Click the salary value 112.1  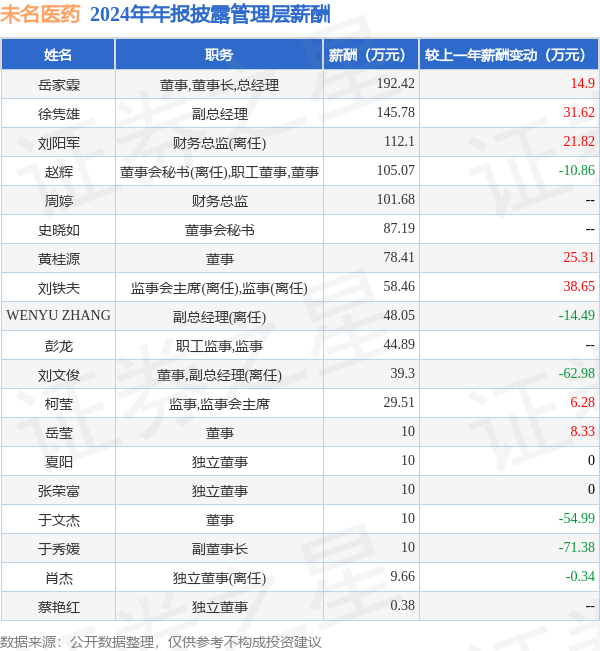pyautogui.click(x=399, y=142)
